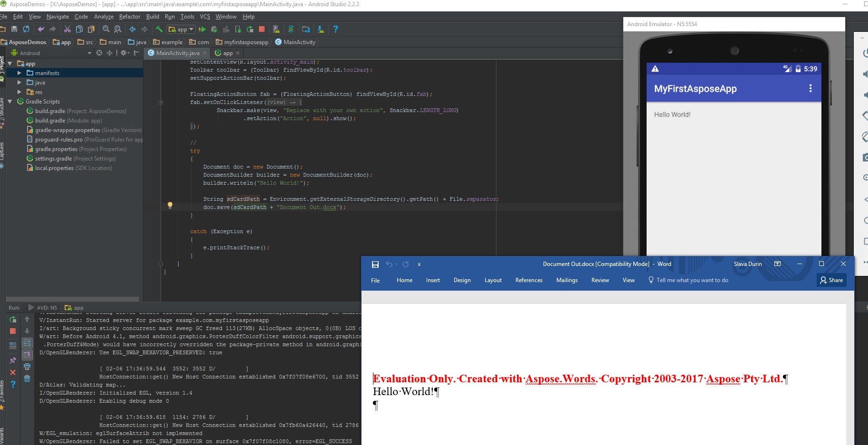
Task: Open the Analyze menu
Action: point(104,16)
